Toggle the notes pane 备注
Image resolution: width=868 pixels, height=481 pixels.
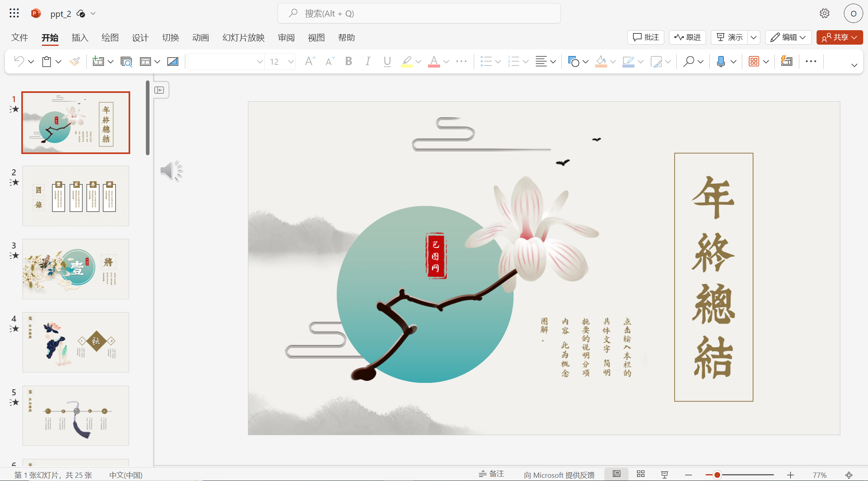tap(491, 474)
